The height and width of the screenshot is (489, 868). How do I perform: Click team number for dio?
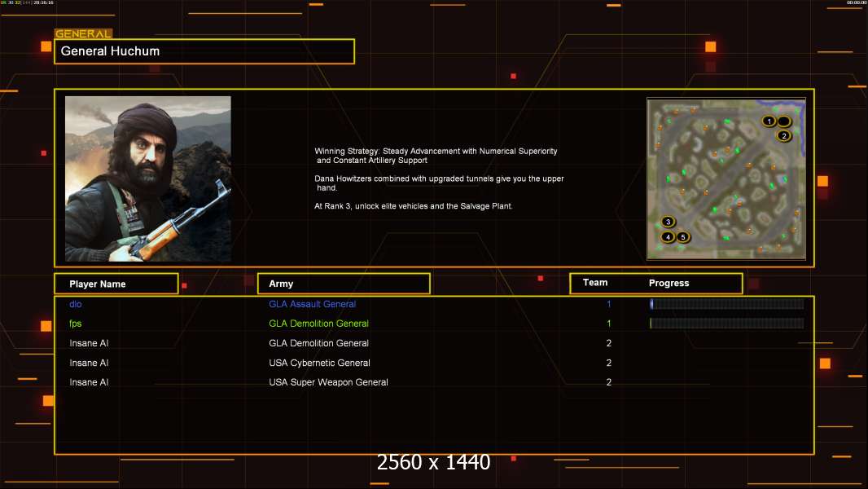click(x=609, y=304)
